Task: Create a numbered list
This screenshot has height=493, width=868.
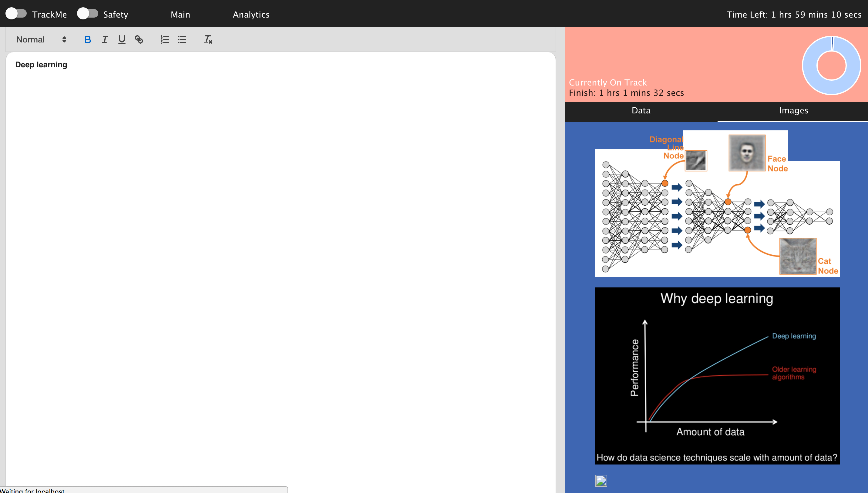Action: pos(165,40)
